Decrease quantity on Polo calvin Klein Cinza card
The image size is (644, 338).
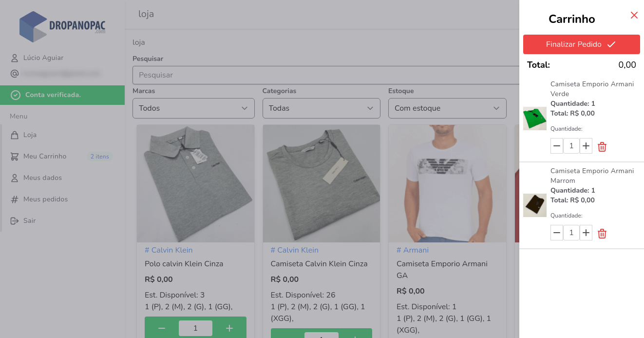tap(162, 328)
